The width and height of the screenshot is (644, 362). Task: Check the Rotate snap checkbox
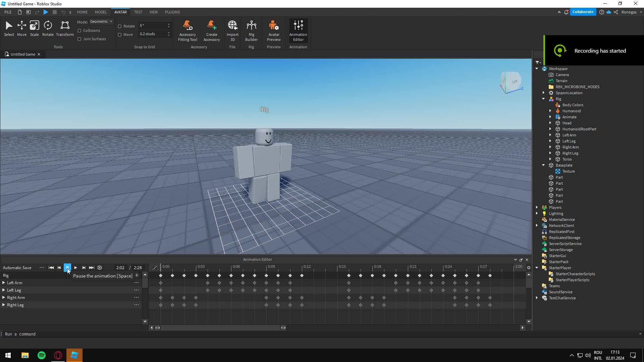tap(120, 26)
